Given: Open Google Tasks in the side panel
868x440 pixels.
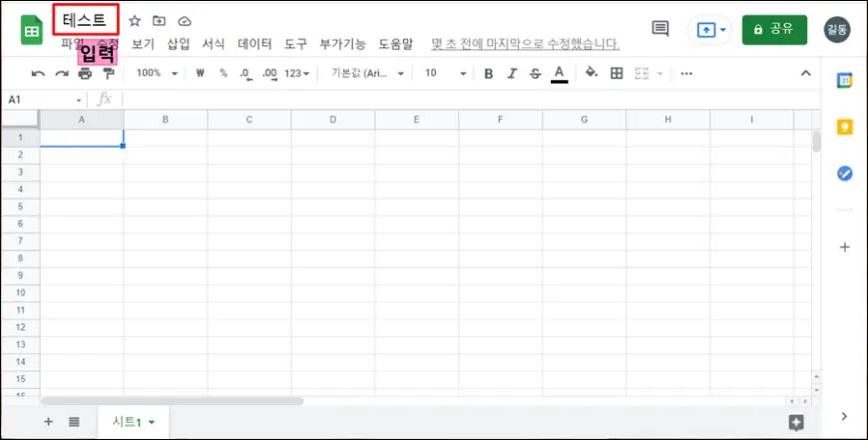Looking at the screenshot, I should 844,174.
